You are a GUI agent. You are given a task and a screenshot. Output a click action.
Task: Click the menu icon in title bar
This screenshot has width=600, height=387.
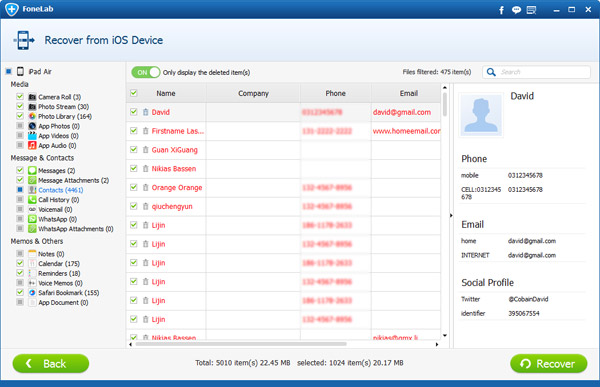click(x=532, y=10)
